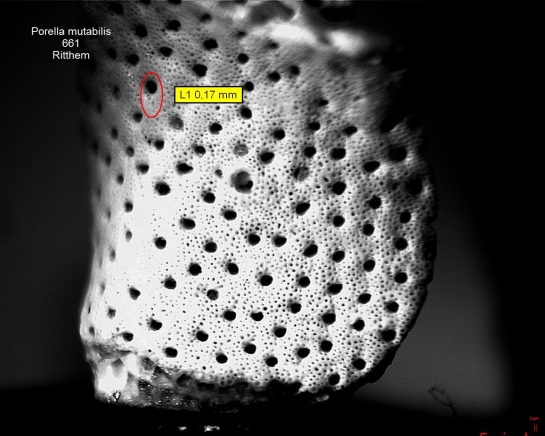Click the grey-rimmed pore above the largest pore
This screenshot has width=545, height=436.
[x=241, y=150]
